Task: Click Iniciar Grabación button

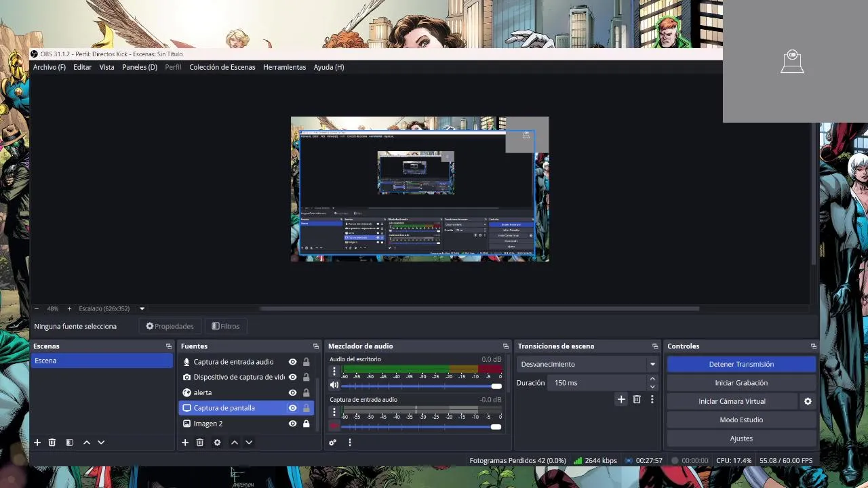Action: pyautogui.click(x=741, y=383)
